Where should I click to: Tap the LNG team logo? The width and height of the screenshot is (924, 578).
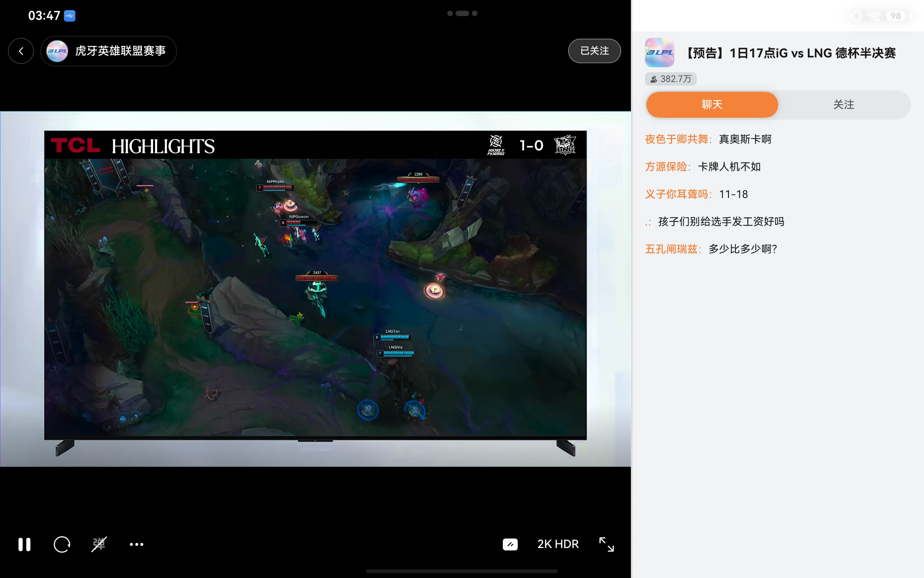[x=565, y=145]
